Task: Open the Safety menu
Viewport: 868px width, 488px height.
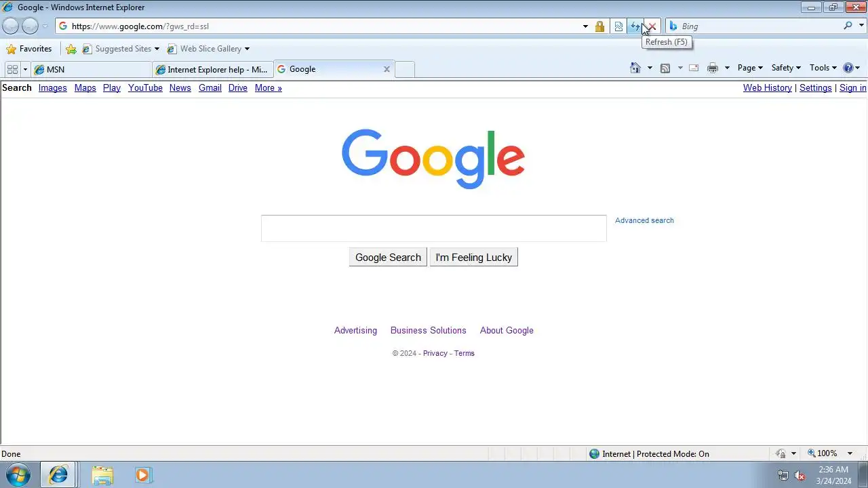Action: click(x=786, y=68)
